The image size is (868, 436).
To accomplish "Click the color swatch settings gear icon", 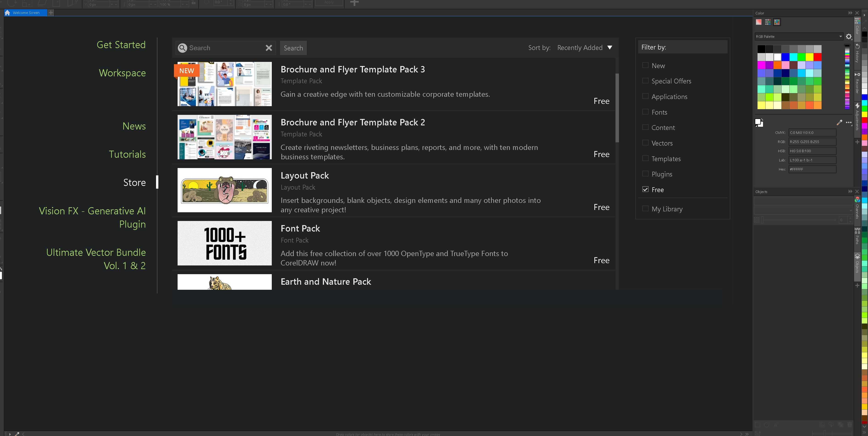I will (x=849, y=36).
